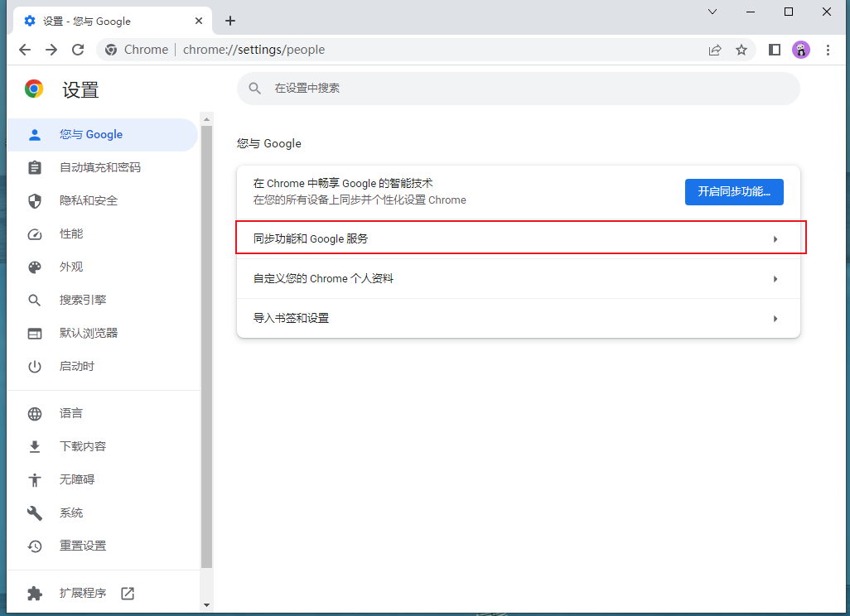Open 启动时 settings section
Viewport: 850px width, 616px height.
(103, 367)
